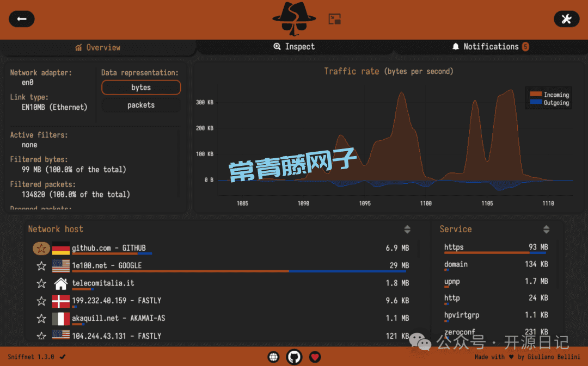Open the GitHub repository icon in footer
This screenshot has height=366, width=588.
[x=294, y=357]
